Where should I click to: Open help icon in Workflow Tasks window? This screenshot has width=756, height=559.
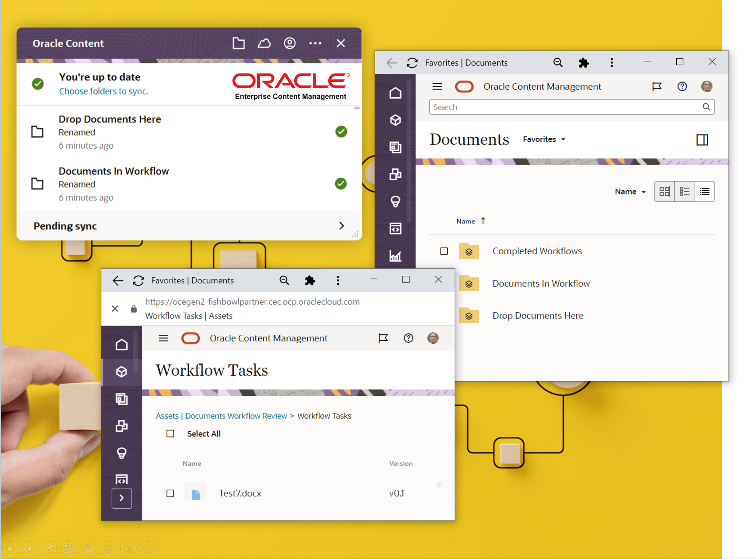[x=408, y=338]
